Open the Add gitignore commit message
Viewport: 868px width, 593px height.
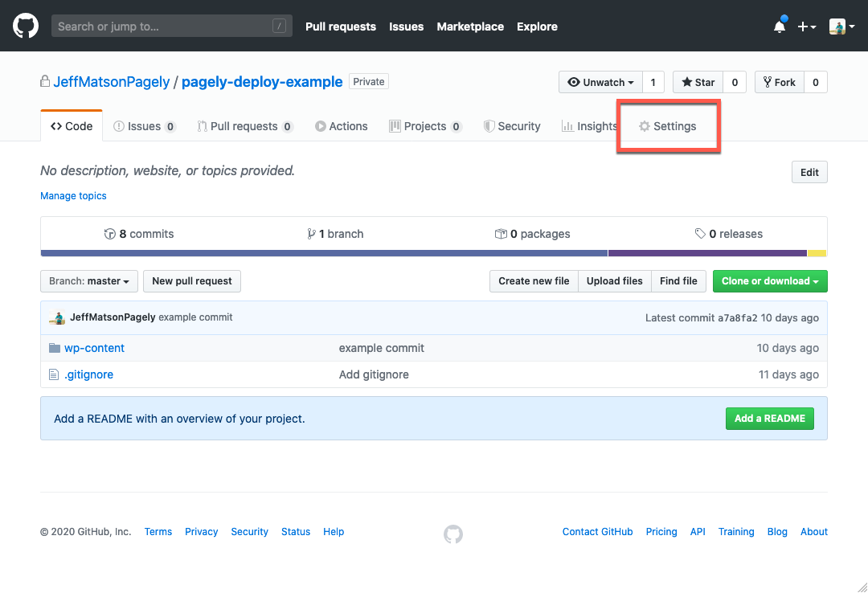point(374,375)
